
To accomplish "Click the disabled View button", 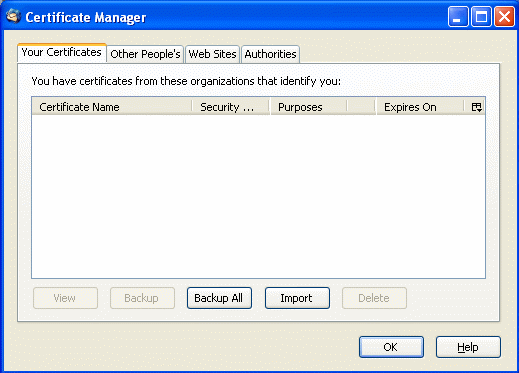I will (x=65, y=298).
